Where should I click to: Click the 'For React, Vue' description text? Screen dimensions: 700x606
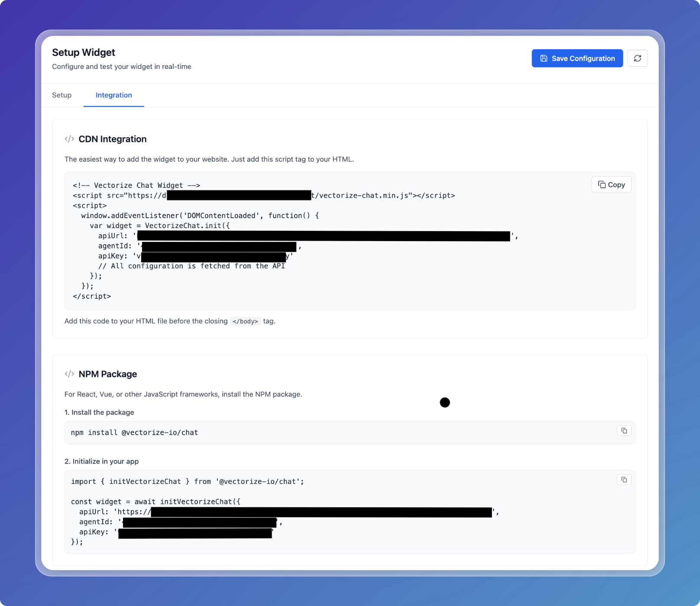point(183,394)
